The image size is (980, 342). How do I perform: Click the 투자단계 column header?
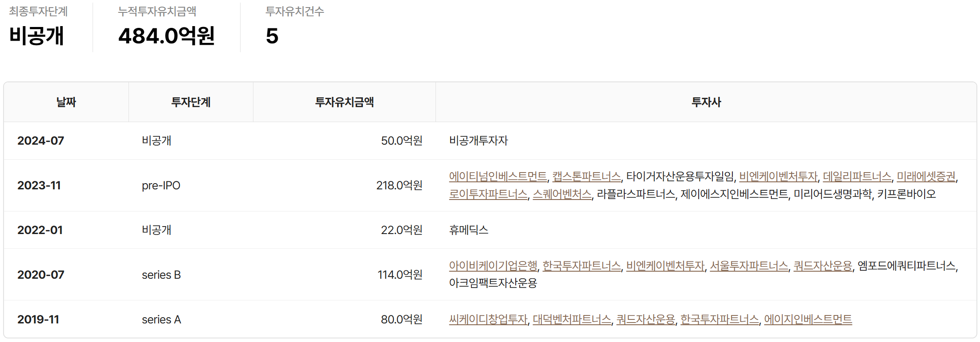pyautogui.click(x=191, y=102)
